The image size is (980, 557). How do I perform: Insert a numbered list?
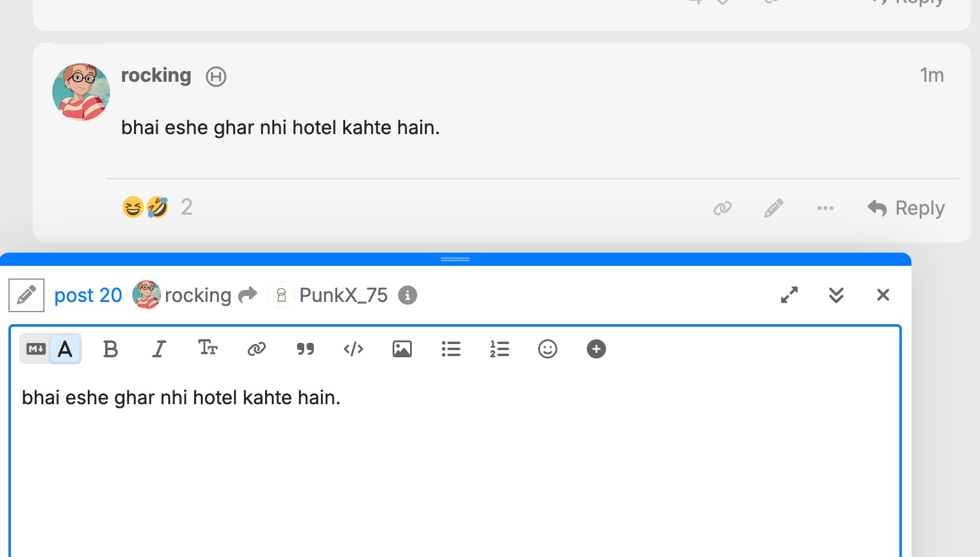point(500,349)
